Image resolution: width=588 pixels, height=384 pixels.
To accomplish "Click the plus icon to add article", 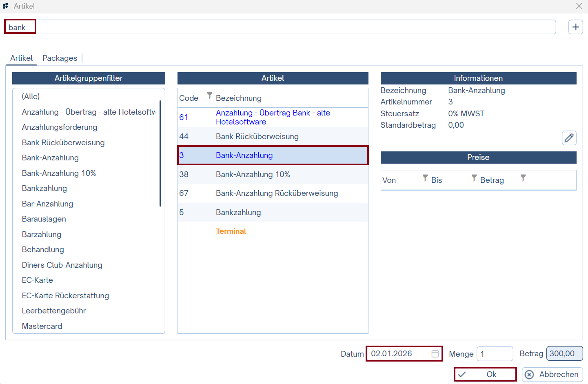I will pos(575,27).
